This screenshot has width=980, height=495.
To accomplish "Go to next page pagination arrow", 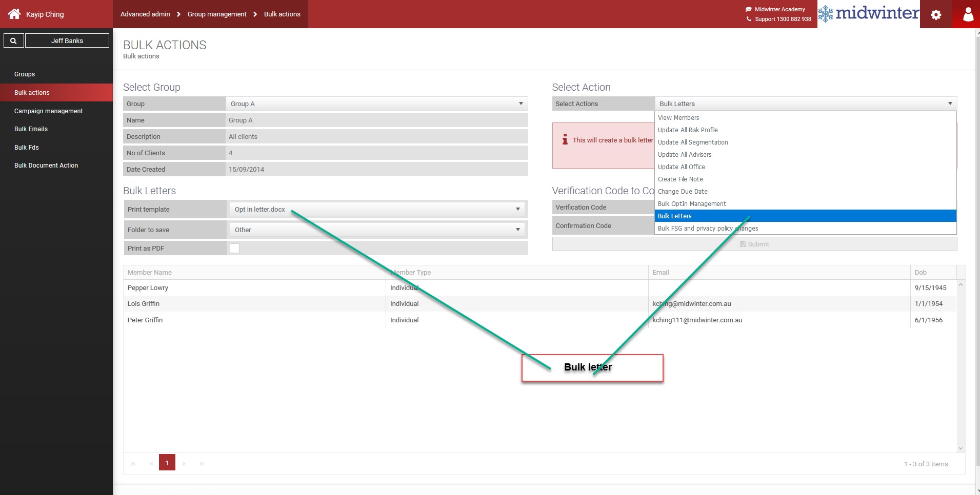I will point(184,463).
